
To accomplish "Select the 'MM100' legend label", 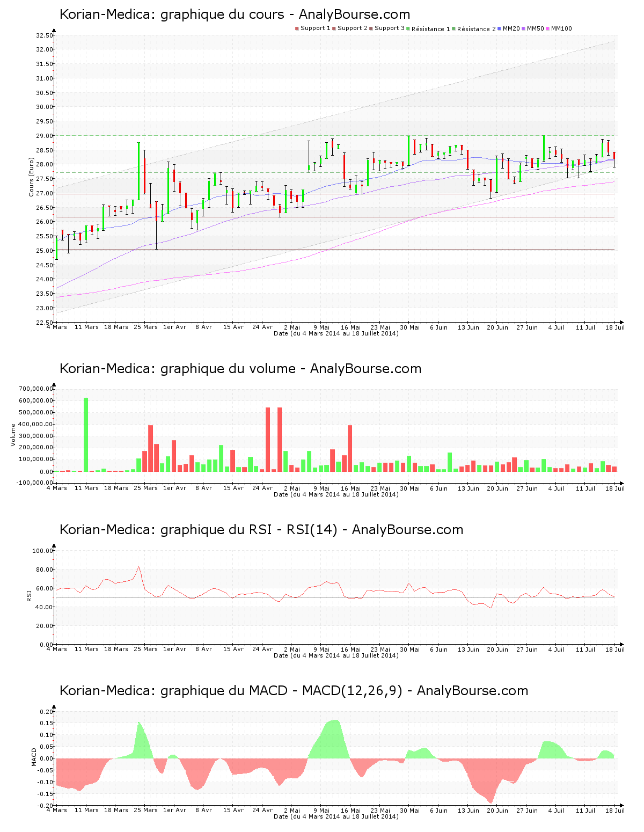I will tap(561, 28).
